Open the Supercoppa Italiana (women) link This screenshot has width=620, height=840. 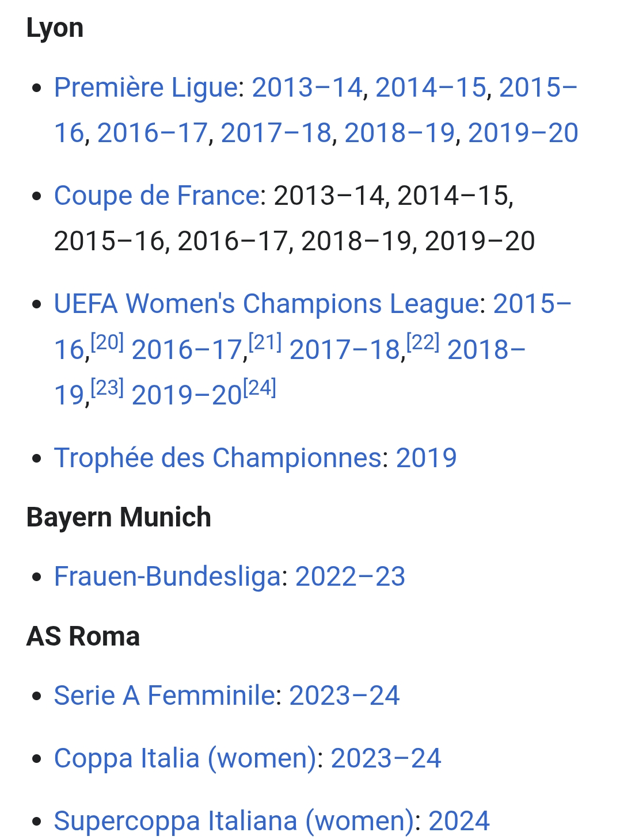234,822
